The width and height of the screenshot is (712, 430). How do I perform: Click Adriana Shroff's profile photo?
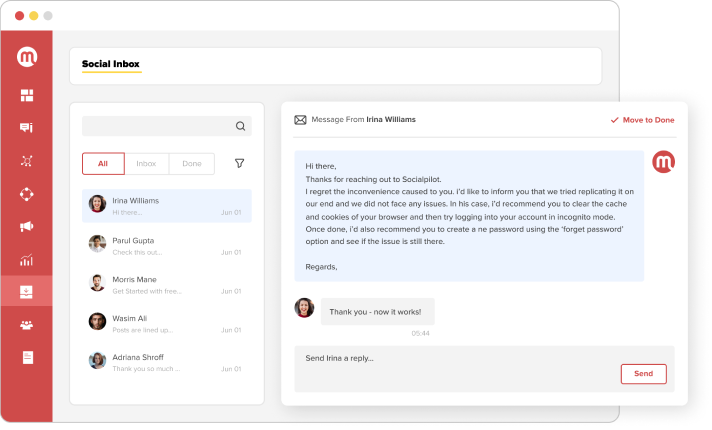click(97, 361)
